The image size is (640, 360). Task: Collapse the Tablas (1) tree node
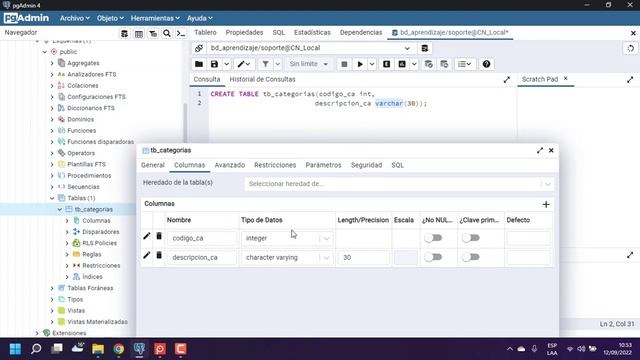52,198
